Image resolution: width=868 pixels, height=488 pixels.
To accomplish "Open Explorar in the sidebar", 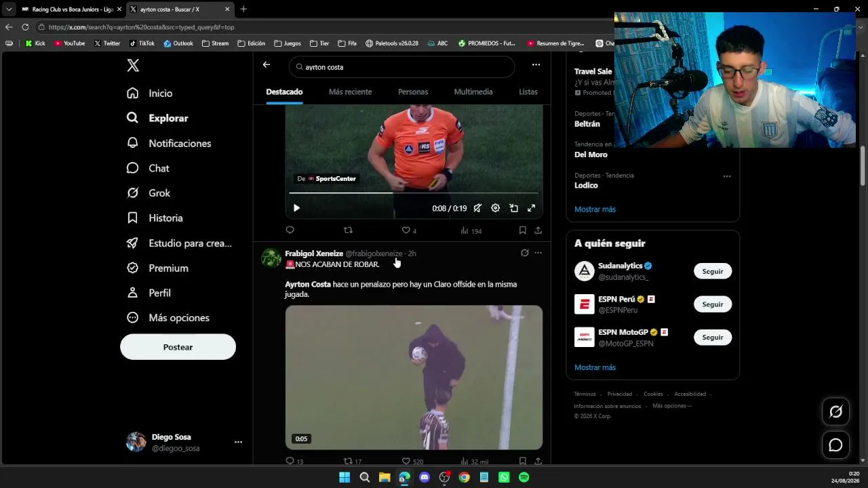I will (157, 118).
